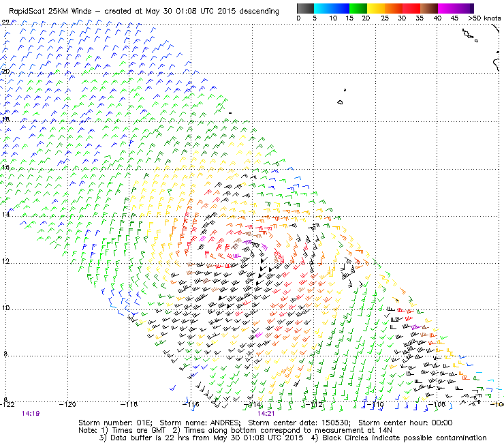The width and height of the screenshot is (504, 443).
Task: Click the "22" latitude axis label
Action: (5, 22)
